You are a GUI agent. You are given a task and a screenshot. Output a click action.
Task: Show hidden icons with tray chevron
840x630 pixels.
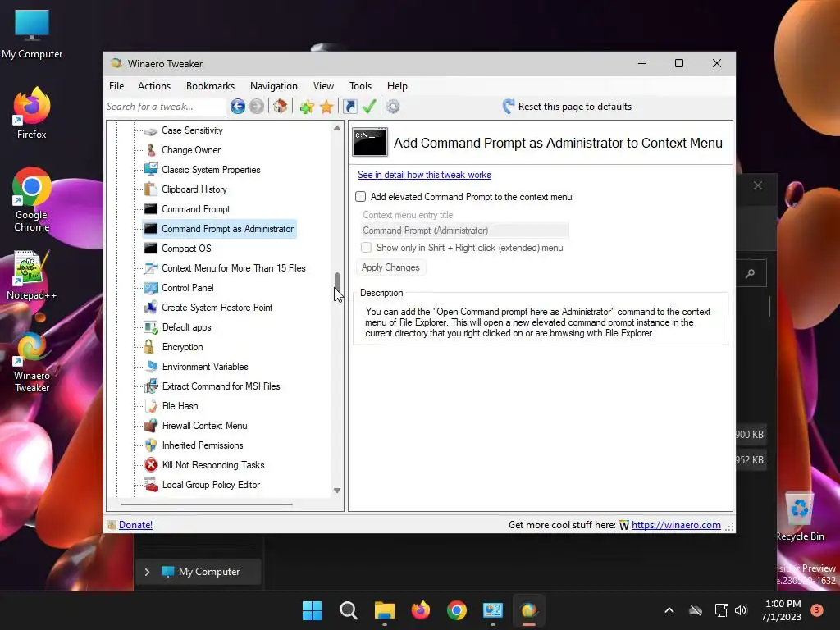(x=669, y=610)
